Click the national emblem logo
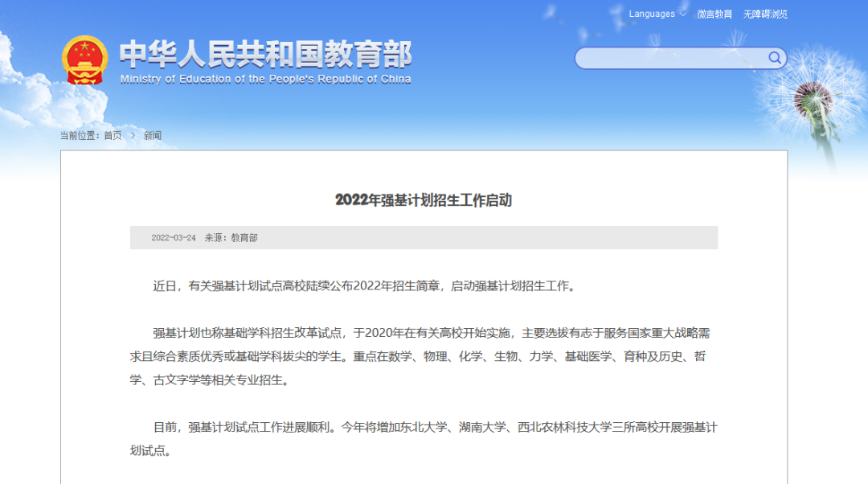The image size is (868, 484). click(x=84, y=59)
